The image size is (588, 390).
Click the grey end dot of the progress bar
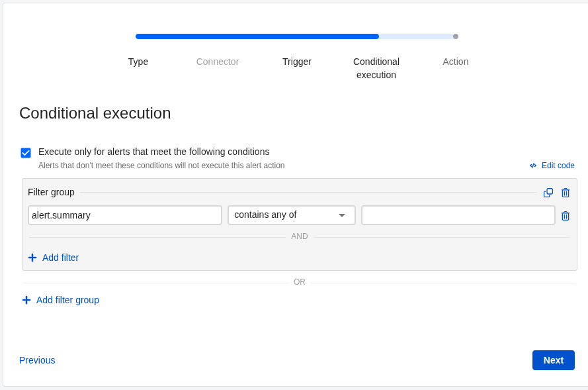coord(456,36)
